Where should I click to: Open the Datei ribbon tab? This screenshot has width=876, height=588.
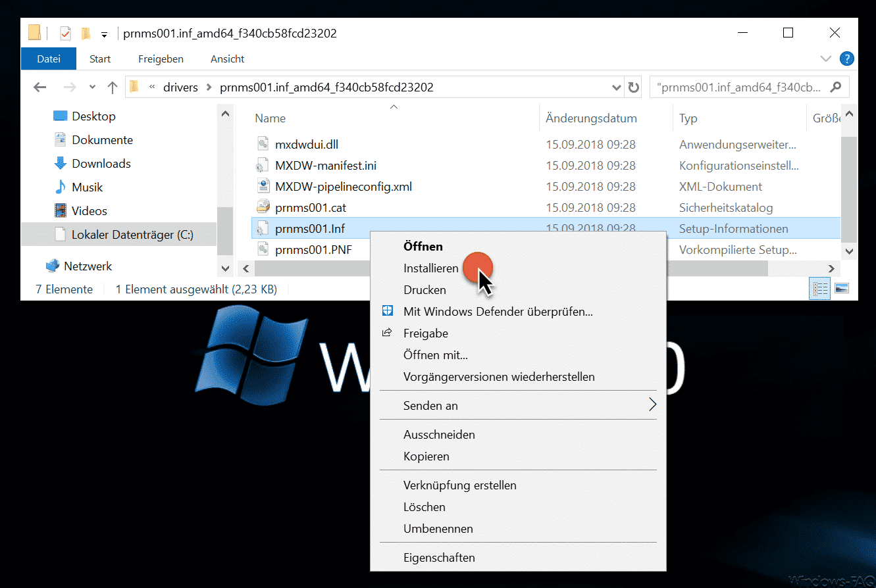coord(49,59)
